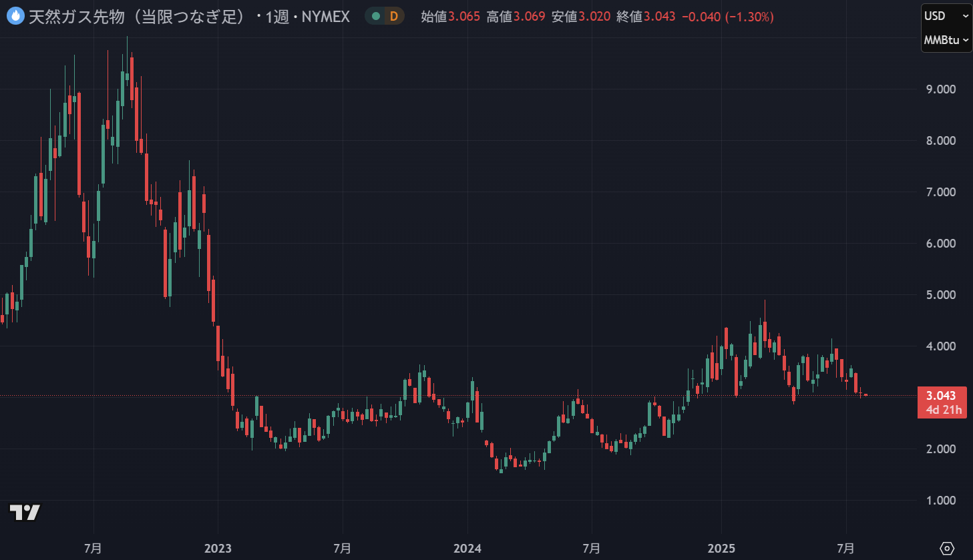
Task: Click the TradingView logo
Action: tap(25, 513)
